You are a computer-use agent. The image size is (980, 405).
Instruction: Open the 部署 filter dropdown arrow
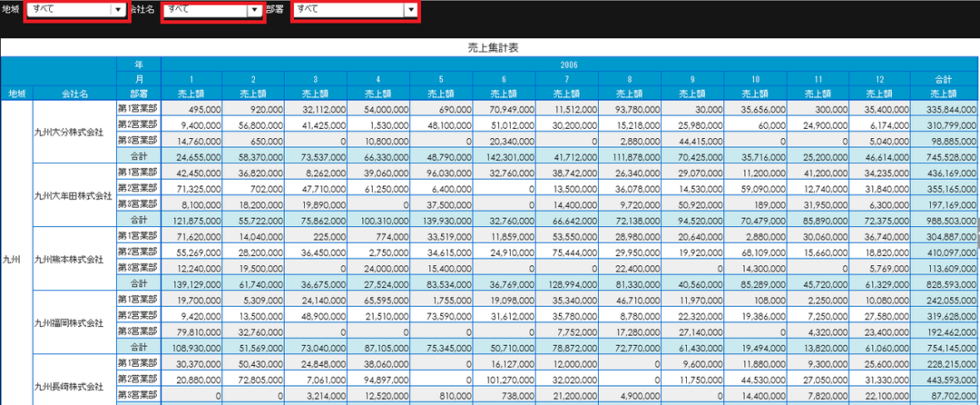(410, 10)
